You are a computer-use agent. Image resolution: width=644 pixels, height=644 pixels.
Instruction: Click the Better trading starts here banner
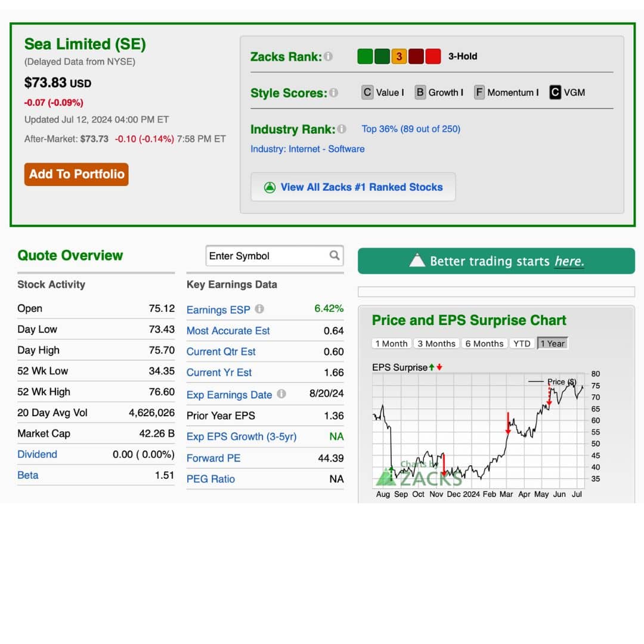coord(496,261)
